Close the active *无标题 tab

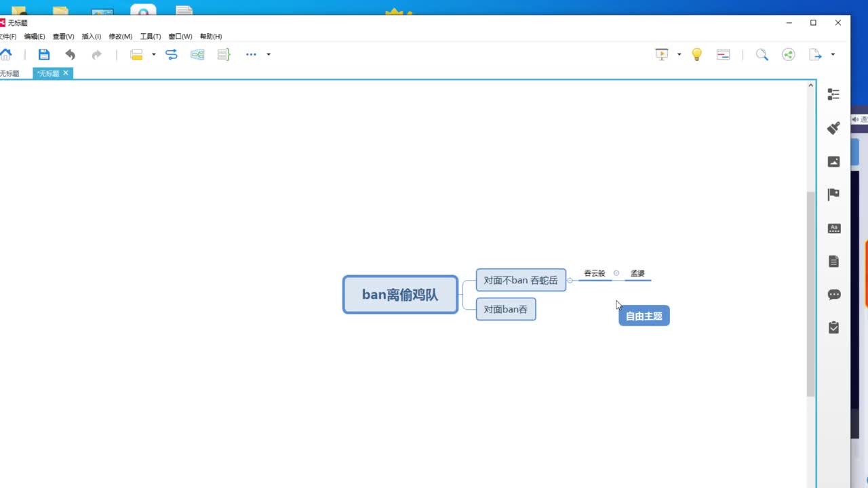[66, 73]
